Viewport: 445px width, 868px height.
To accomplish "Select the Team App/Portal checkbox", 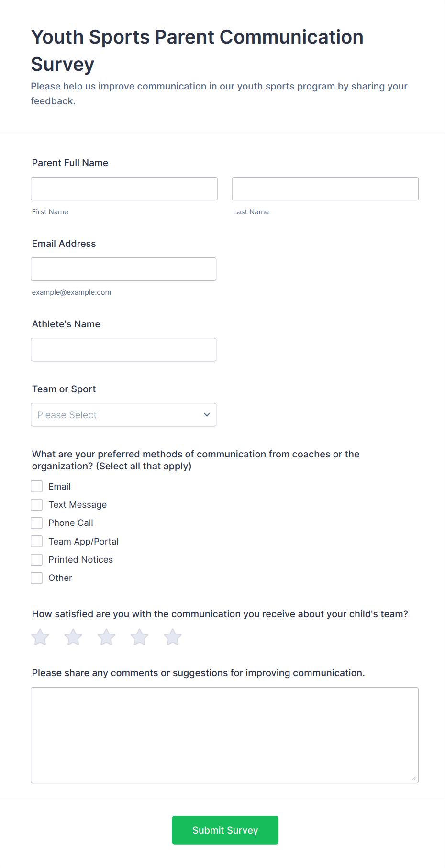I will (37, 541).
